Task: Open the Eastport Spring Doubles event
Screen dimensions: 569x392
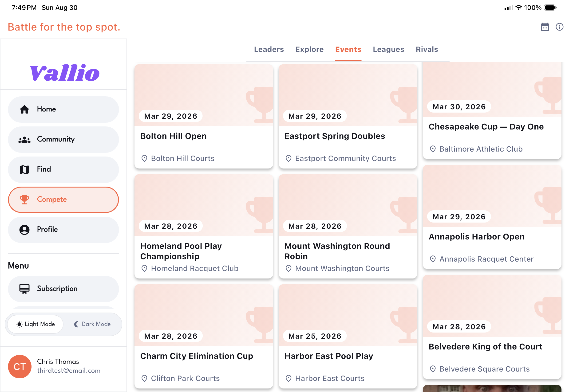Action: click(348, 116)
